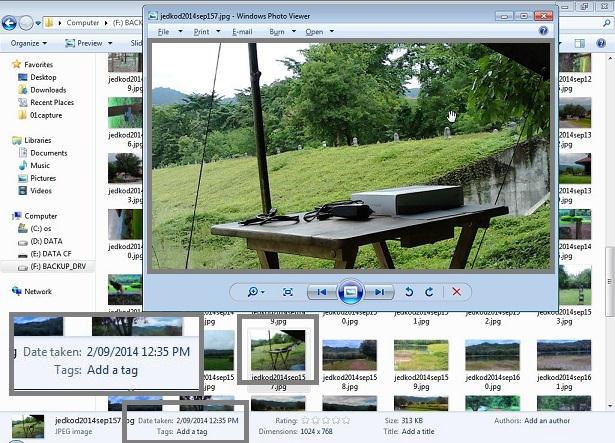Click Add a title in details pane
615x443 pixels.
(418, 432)
